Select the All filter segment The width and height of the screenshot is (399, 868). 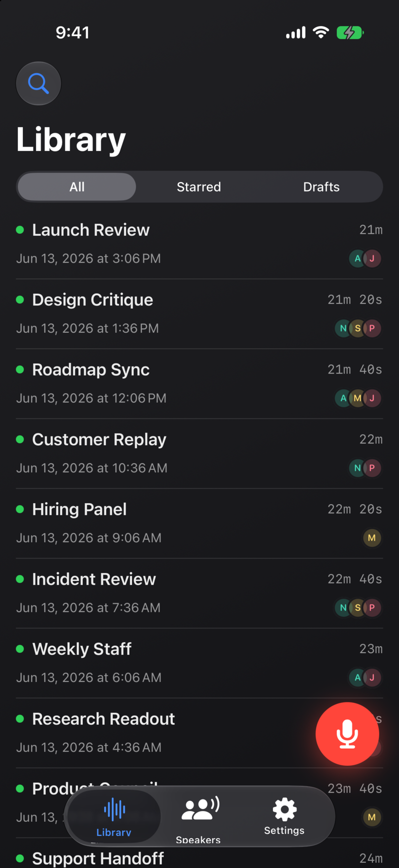coord(77,187)
